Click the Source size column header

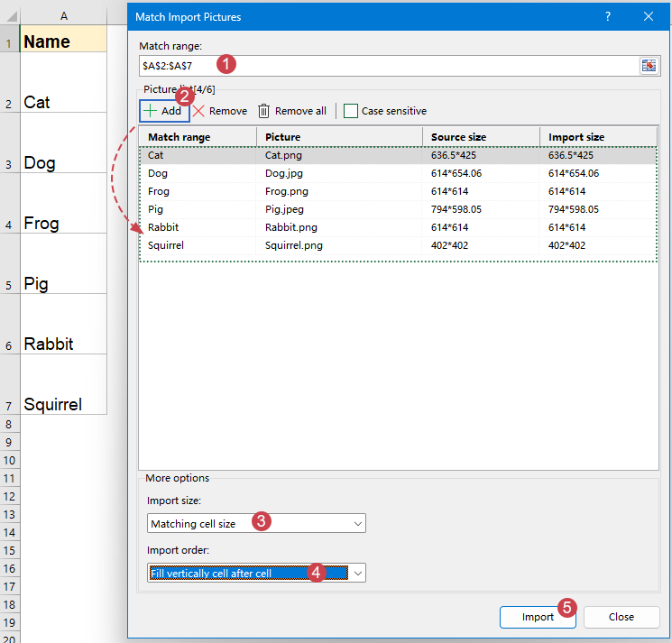[x=481, y=137]
